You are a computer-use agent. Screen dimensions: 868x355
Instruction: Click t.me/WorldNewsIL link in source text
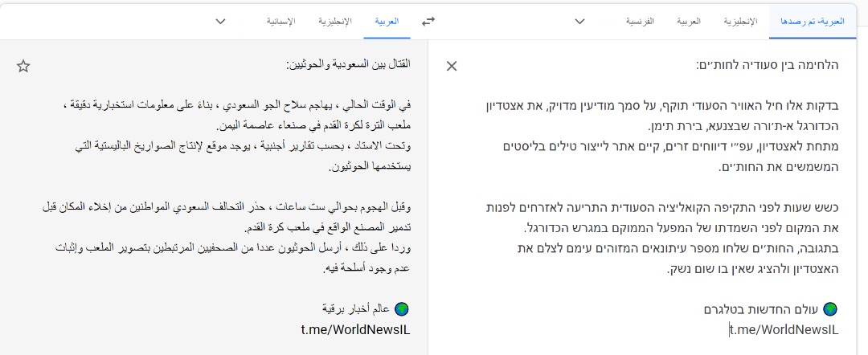[x=784, y=330]
